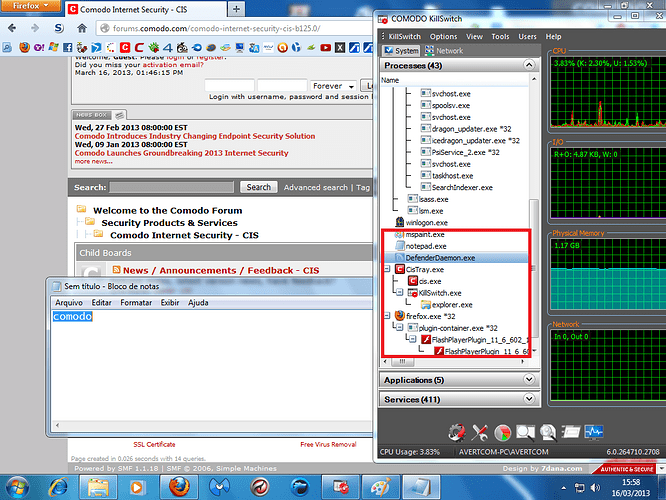Click the forum Search button
The image size is (666, 500).
[x=258, y=187]
